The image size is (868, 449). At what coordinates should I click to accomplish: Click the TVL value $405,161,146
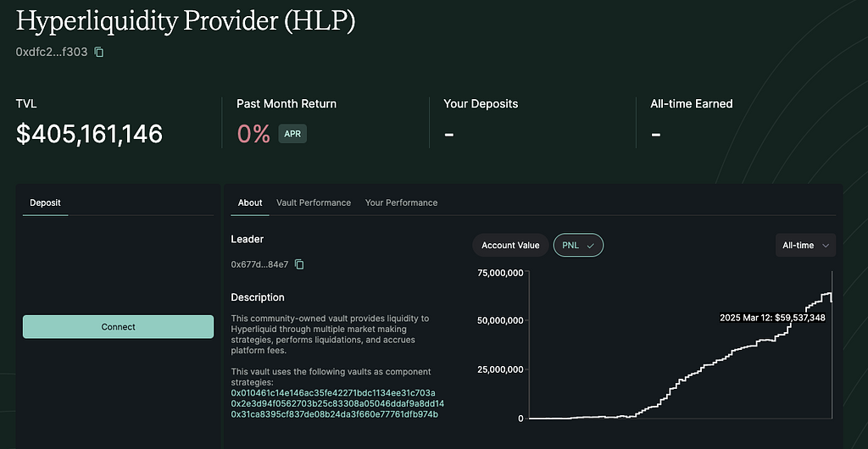click(89, 134)
